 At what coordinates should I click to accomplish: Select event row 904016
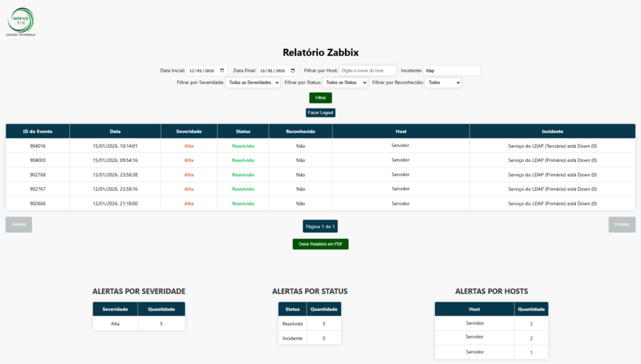point(38,146)
